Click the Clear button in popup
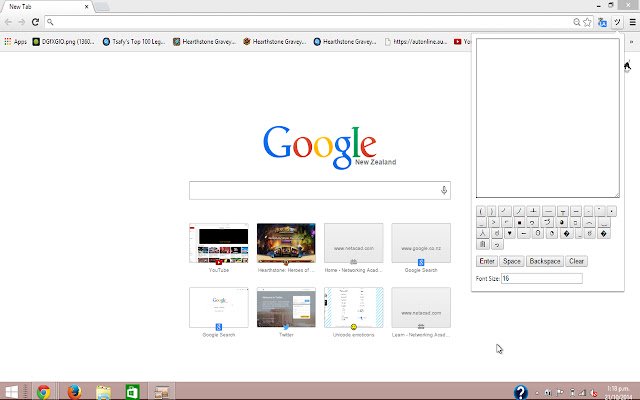This screenshot has height=400, width=640. pos(576,261)
